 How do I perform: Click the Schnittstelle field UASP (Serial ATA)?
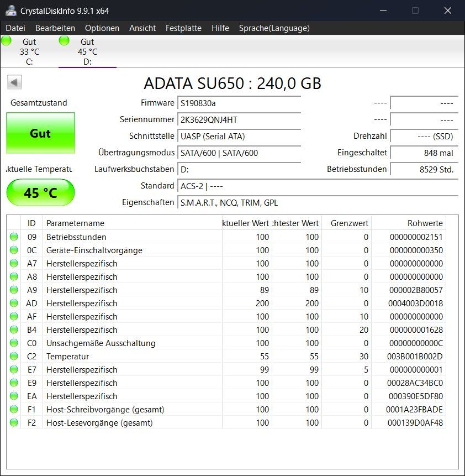pyautogui.click(x=239, y=137)
